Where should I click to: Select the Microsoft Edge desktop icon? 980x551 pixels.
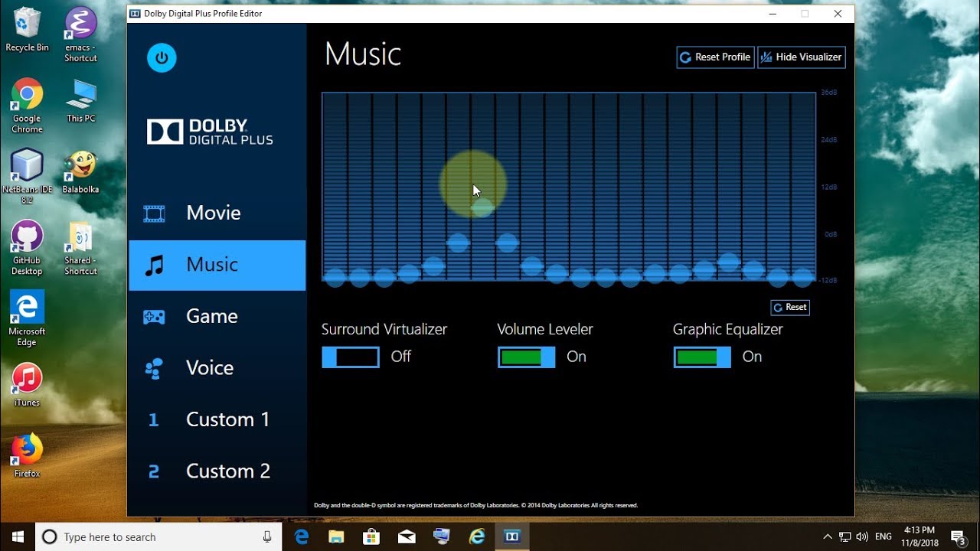27,319
